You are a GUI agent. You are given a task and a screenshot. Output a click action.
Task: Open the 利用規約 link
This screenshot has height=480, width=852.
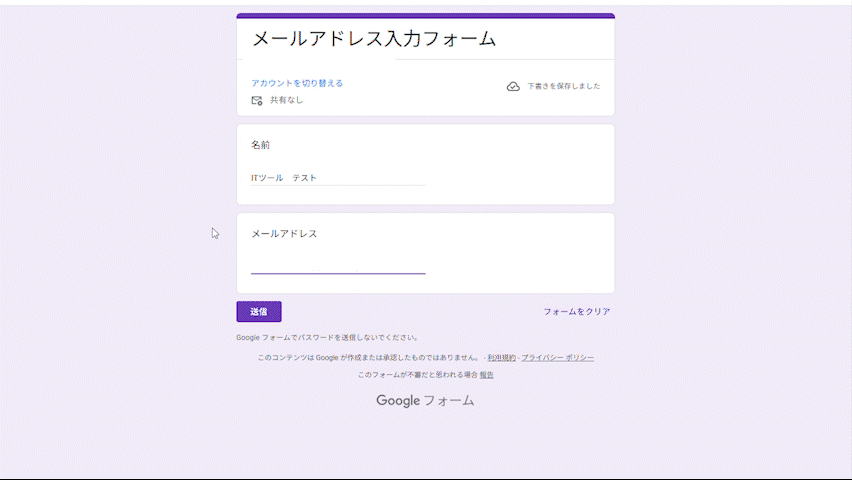[x=501, y=357]
